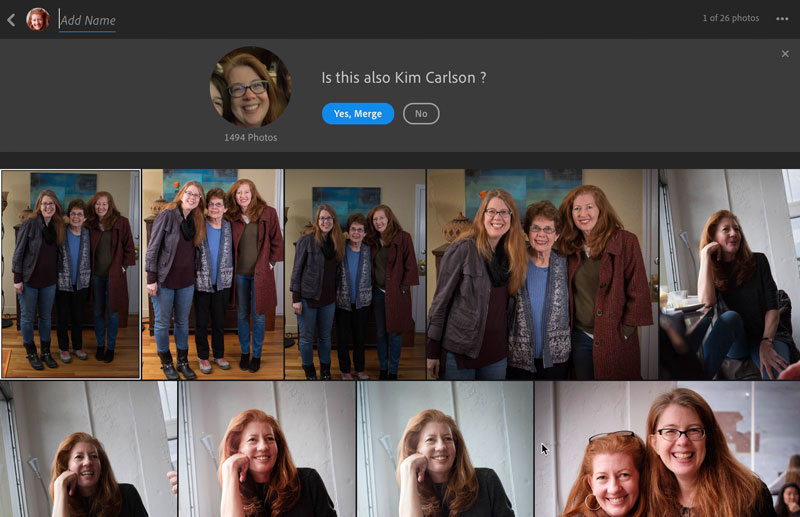Open the three-dot more options menu

click(782, 19)
